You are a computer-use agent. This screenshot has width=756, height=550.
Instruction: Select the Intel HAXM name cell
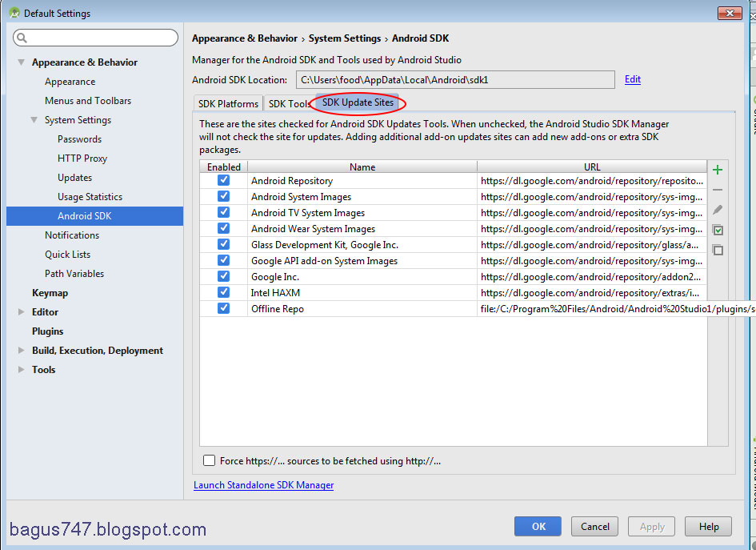pos(362,293)
